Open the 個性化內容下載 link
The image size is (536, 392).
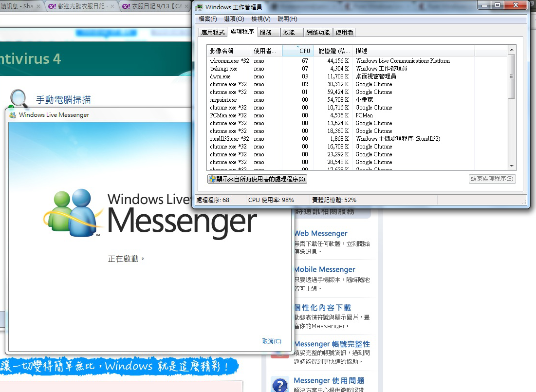click(x=323, y=307)
